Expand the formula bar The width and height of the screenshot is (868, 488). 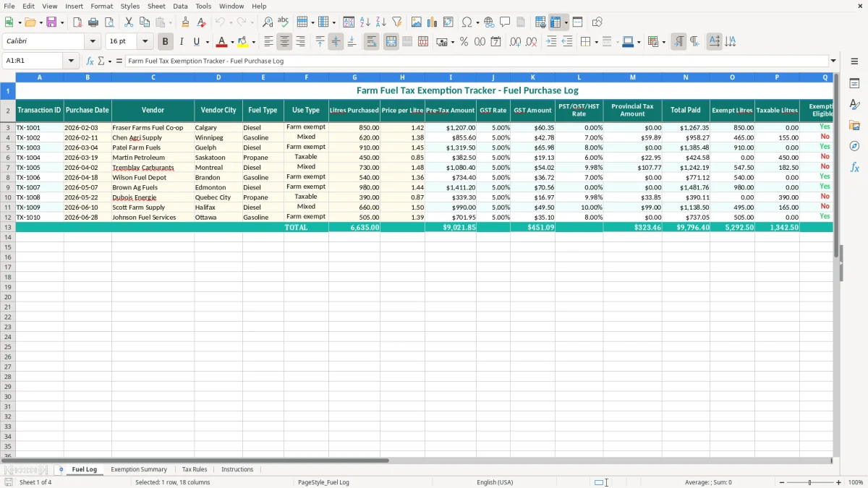tap(833, 61)
